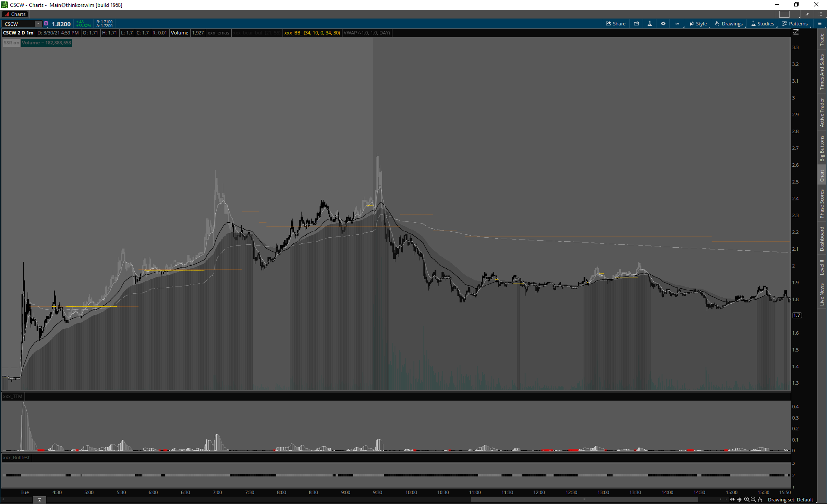Select the hand drawing tool icon

click(x=760, y=500)
